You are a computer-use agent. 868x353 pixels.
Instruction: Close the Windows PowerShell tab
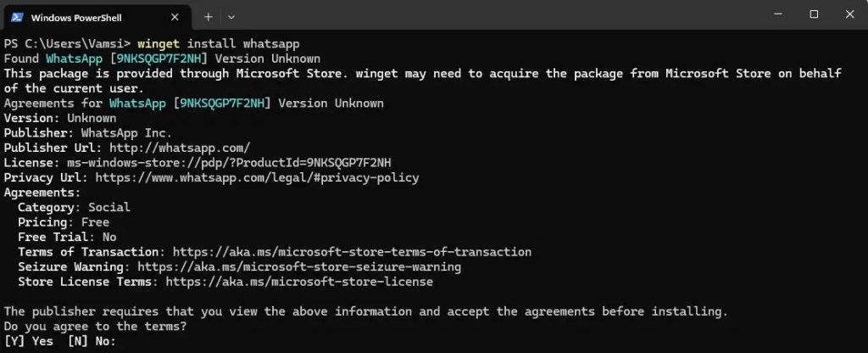coord(175,17)
